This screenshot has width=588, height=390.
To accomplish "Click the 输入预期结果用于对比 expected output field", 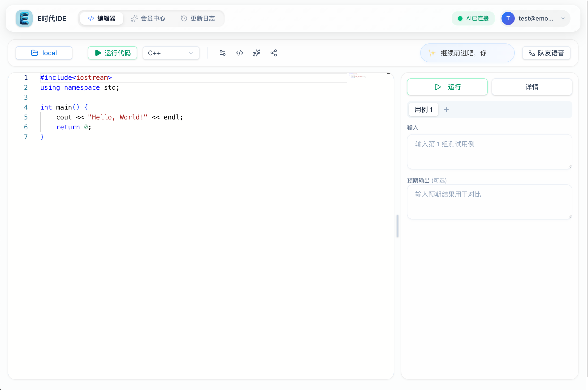I will click(489, 202).
